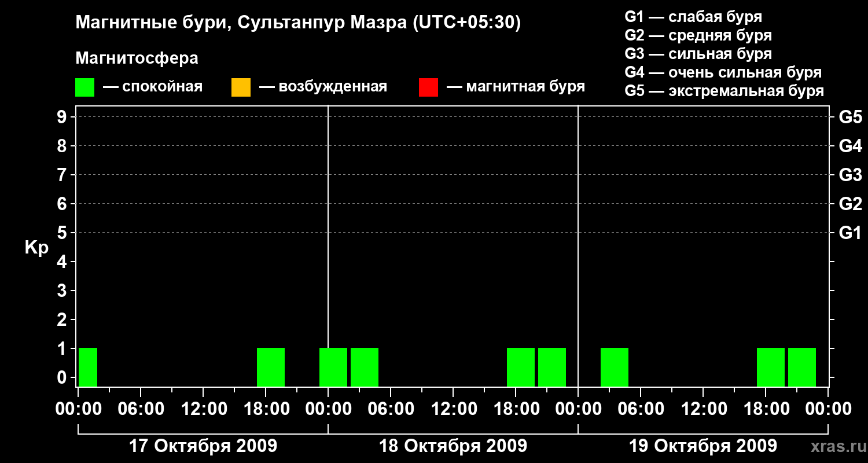Click the 'G1 — слабая буря' legend line
Image resolution: width=868 pixels, height=463 pixels.
pos(693,17)
